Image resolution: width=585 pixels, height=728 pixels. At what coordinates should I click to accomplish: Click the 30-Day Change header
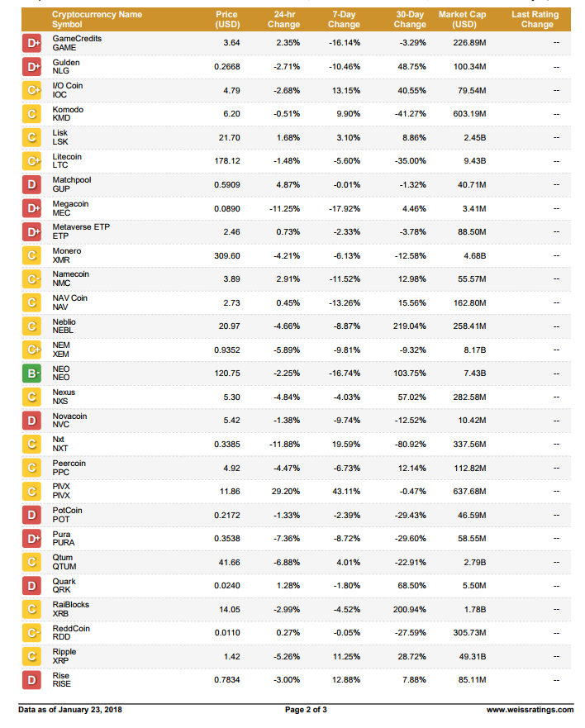[x=410, y=20]
